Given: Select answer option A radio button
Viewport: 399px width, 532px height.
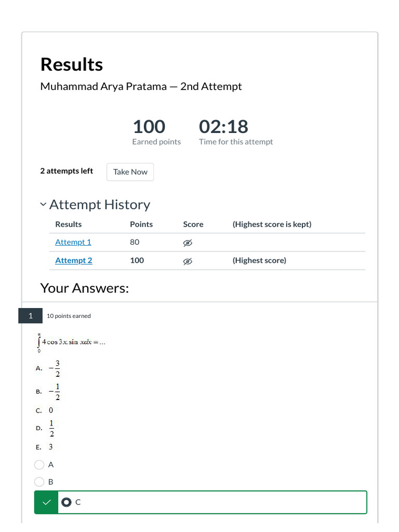Looking at the screenshot, I should pos(39,464).
